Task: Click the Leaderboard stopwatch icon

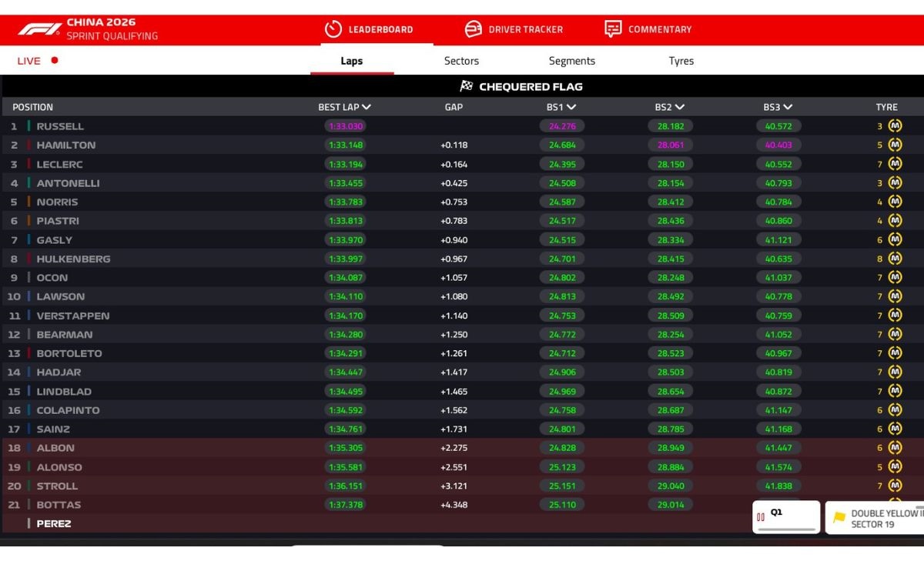Action: [333, 29]
